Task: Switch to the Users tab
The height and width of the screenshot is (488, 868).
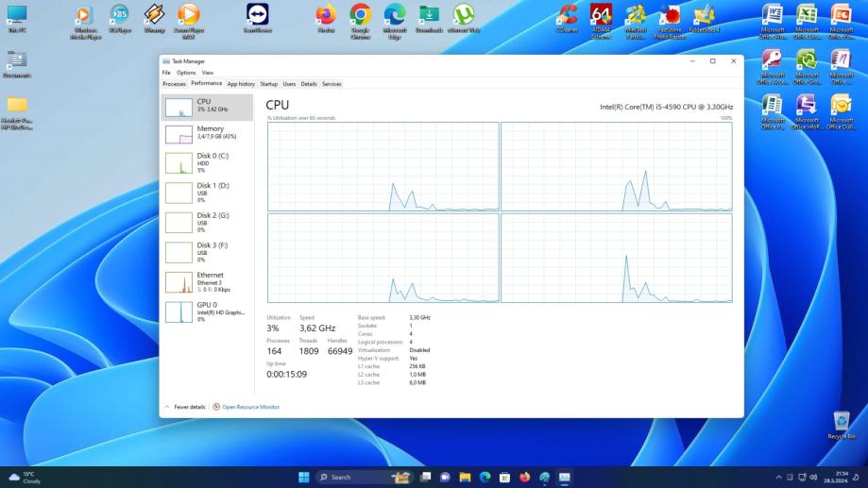Action: [x=289, y=84]
